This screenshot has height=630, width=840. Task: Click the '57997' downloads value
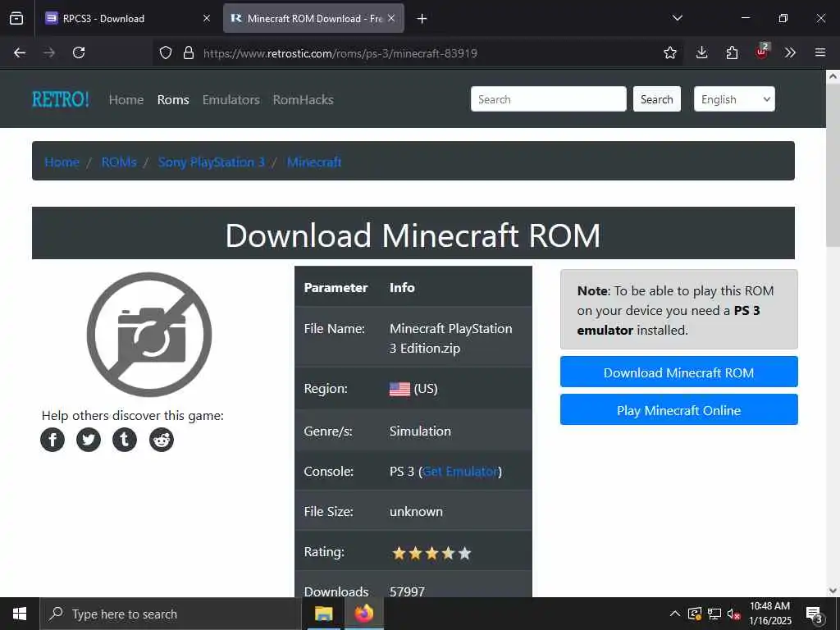click(x=407, y=591)
